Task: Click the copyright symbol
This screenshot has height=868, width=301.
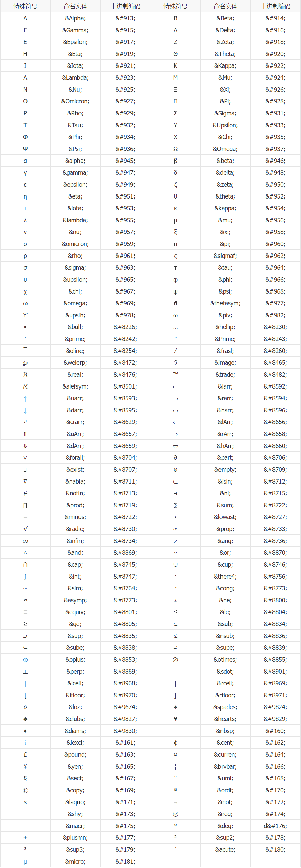Action: [25, 790]
